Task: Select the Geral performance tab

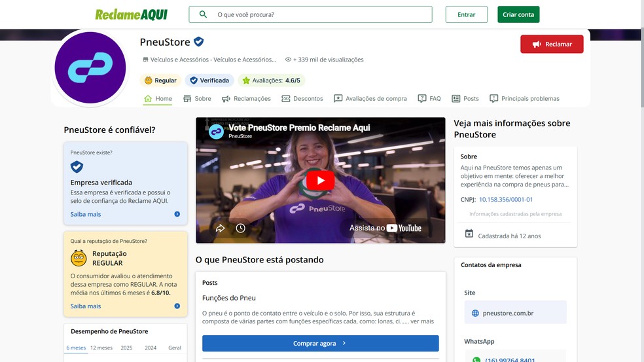Action: [x=175, y=348]
